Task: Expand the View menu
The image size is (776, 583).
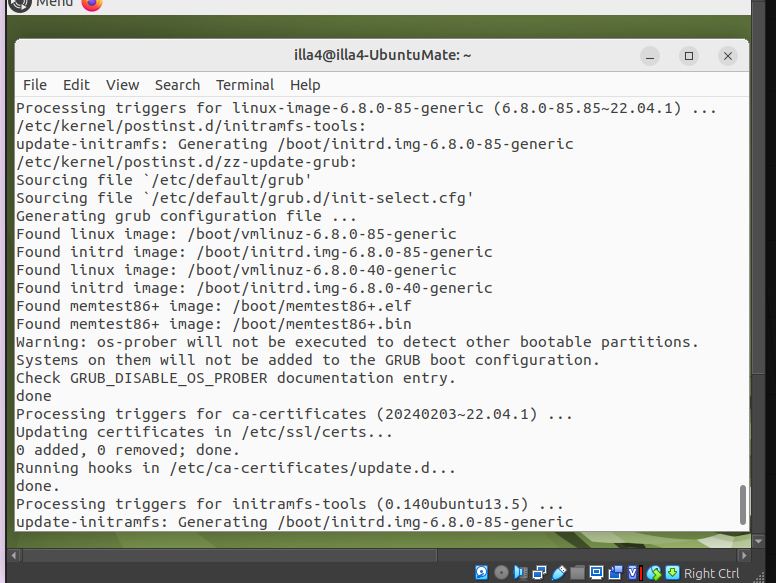Action: 123,85
